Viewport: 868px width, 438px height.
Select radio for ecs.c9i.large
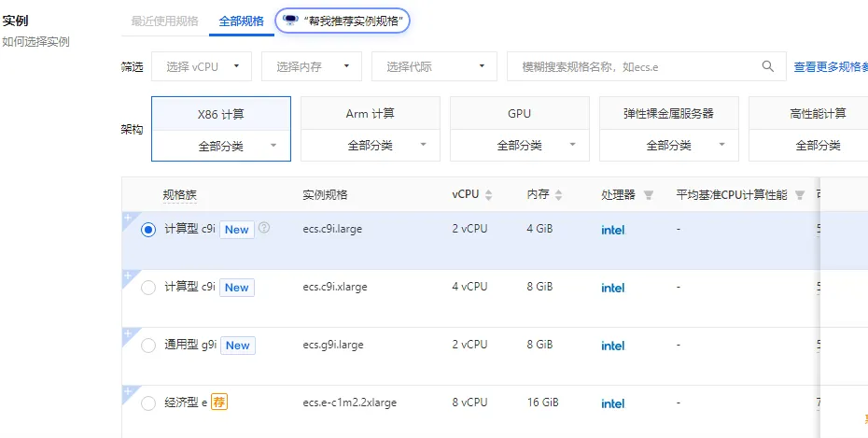pyautogui.click(x=148, y=230)
